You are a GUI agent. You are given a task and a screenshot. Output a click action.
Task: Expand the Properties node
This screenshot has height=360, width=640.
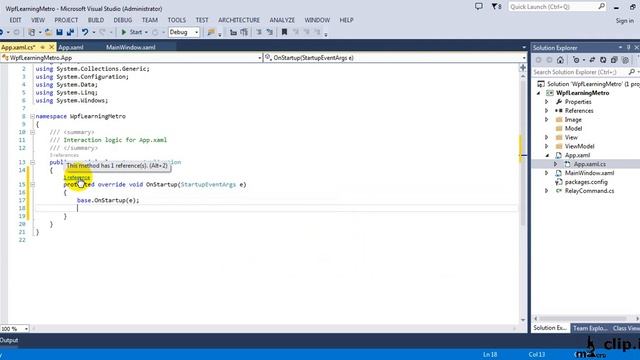[x=547, y=102]
